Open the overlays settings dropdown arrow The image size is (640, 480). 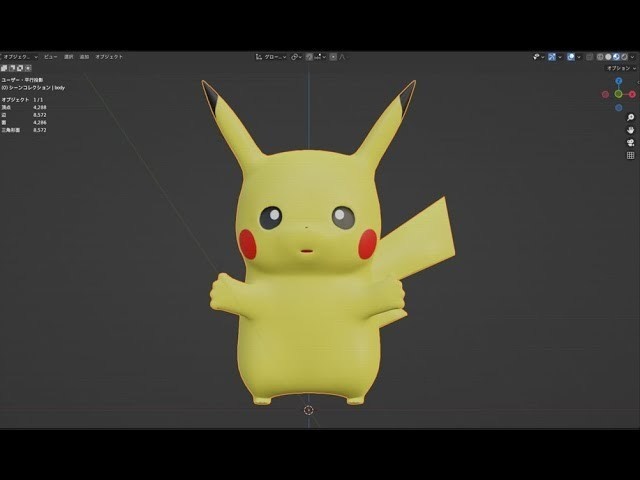coord(579,57)
